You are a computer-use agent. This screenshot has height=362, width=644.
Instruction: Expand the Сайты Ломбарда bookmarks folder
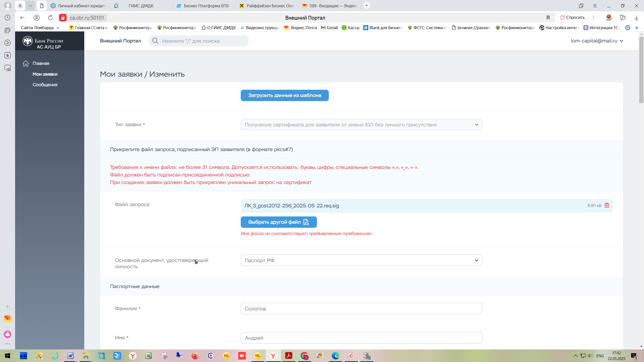coord(40,28)
